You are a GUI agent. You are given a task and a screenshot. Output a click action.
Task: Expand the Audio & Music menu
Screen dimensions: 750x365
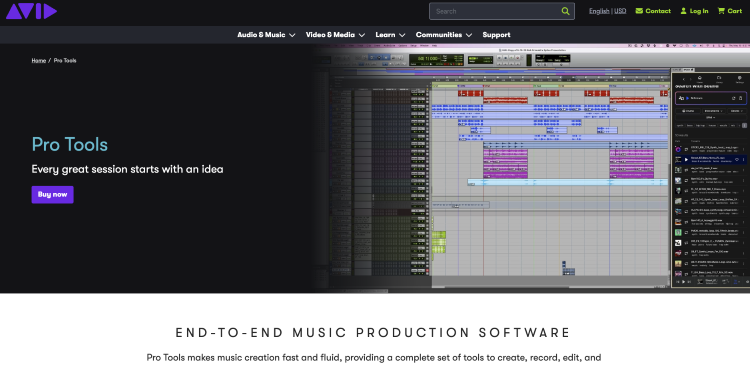click(x=266, y=35)
